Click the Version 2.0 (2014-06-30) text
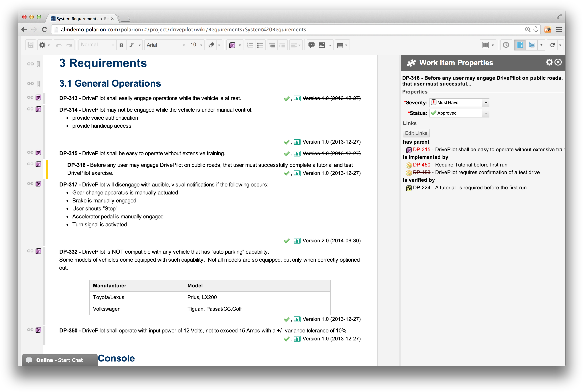The height and width of the screenshot is (392, 583). 331,241
